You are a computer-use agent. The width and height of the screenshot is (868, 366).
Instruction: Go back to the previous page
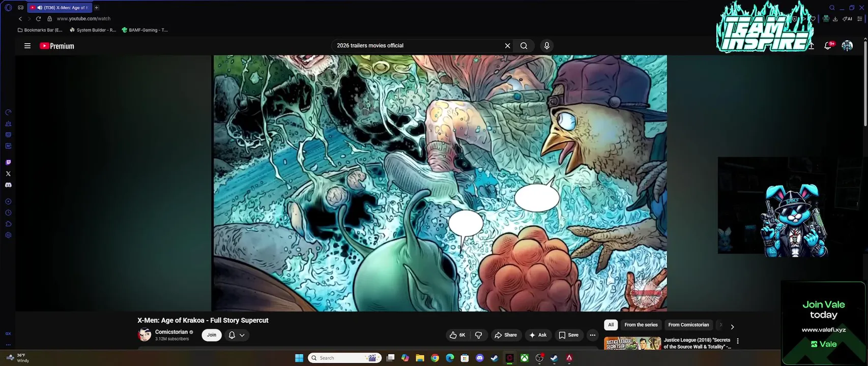(x=20, y=19)
